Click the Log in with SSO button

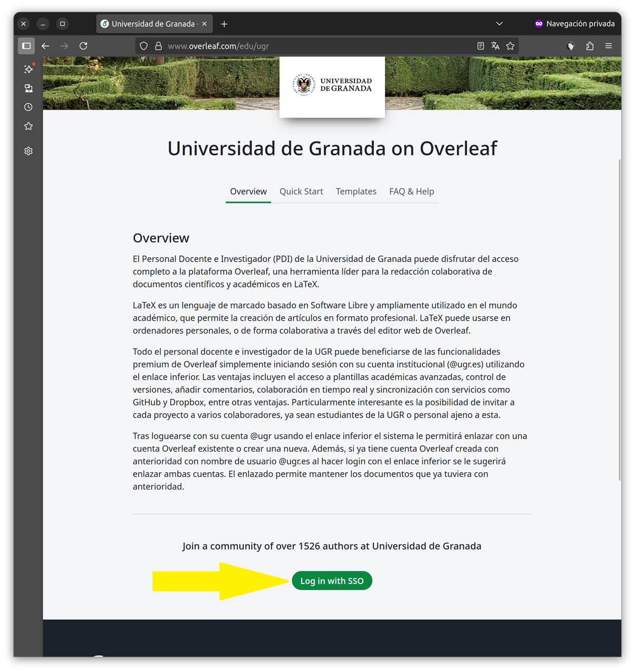pos(332,581)
